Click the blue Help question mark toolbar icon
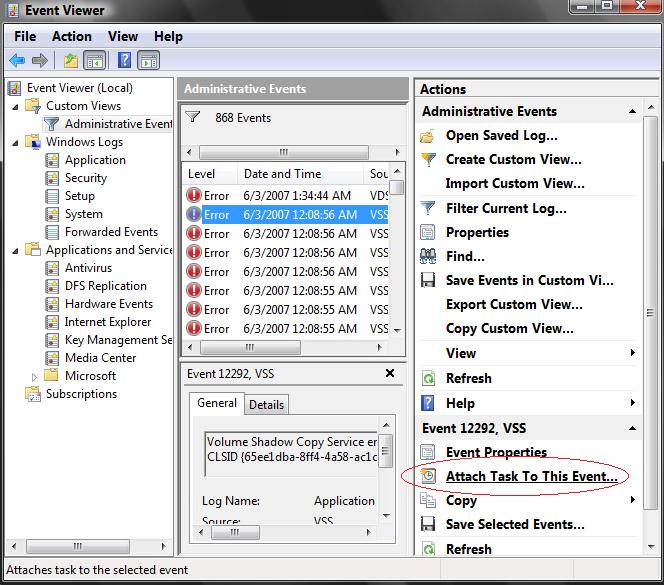The image size is (664, 585). click(124, 60)
